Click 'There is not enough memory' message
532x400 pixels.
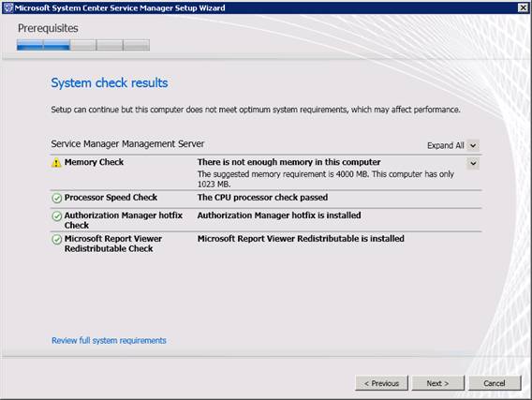click(288, 162)
